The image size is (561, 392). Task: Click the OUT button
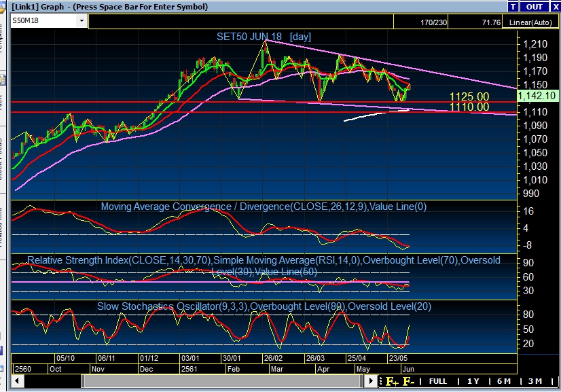pos(534,7)
